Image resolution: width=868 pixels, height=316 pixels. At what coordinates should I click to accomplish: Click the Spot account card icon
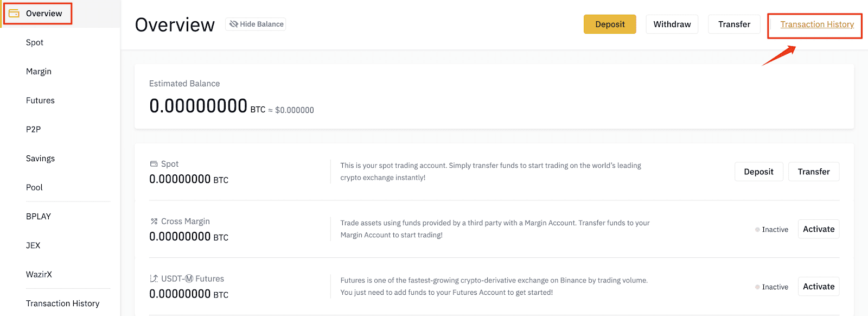(x=154, y=163)
